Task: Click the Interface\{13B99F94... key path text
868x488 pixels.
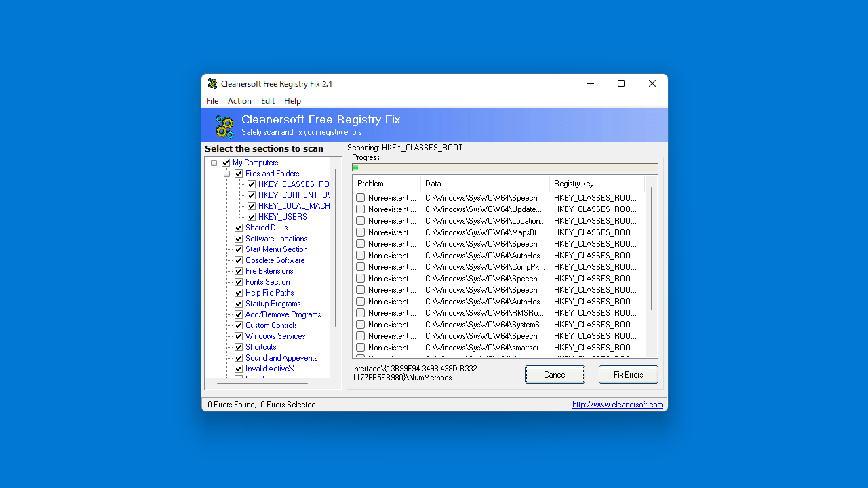Action: (x=416, y=373)
